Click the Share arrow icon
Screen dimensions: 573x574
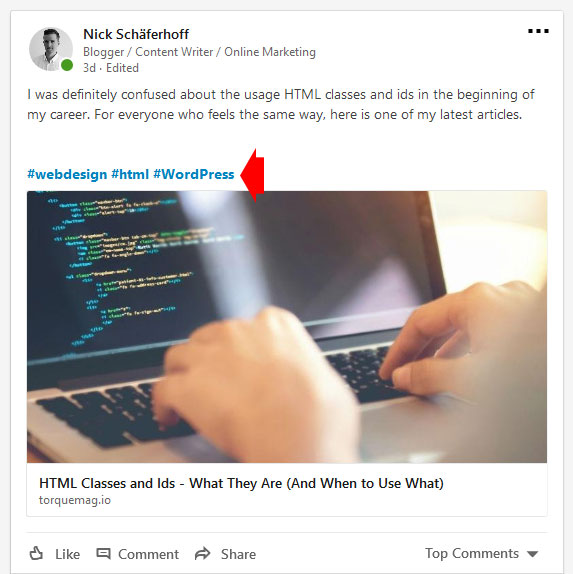(202, 553)
